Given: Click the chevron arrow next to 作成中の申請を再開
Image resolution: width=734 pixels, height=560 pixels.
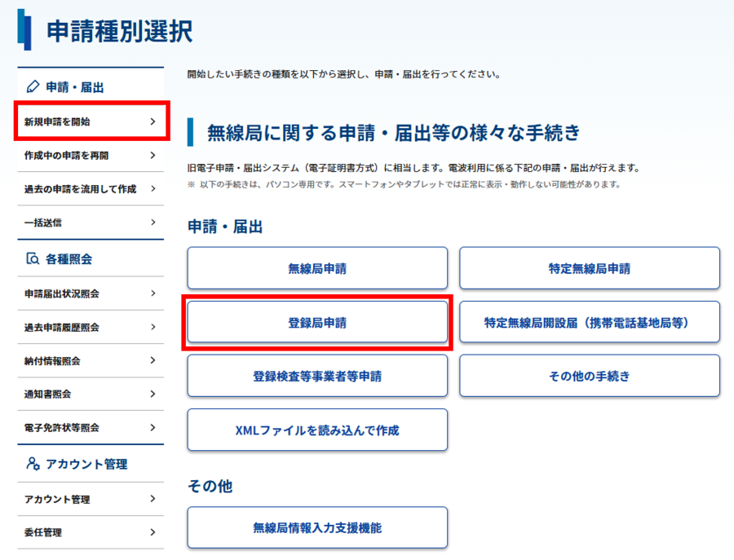Looking at the screenshot, I should (153, 155).
